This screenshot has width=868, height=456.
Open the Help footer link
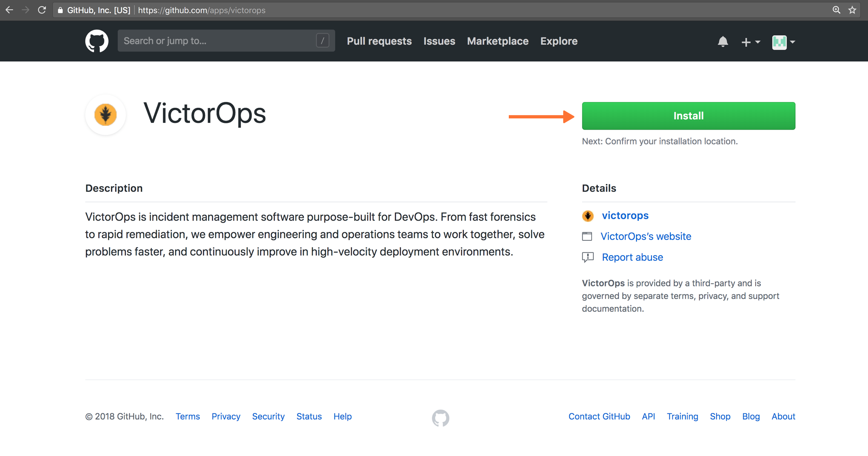point(343,416)
